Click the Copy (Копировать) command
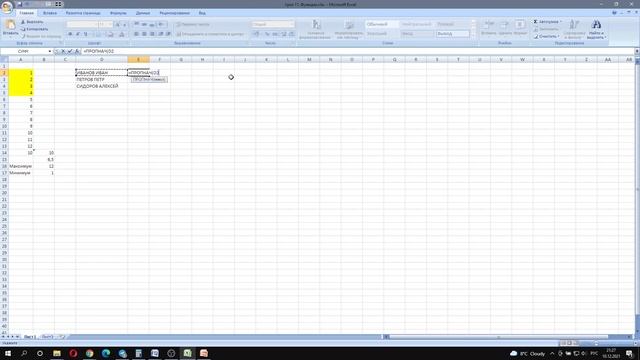 (35, 29)
